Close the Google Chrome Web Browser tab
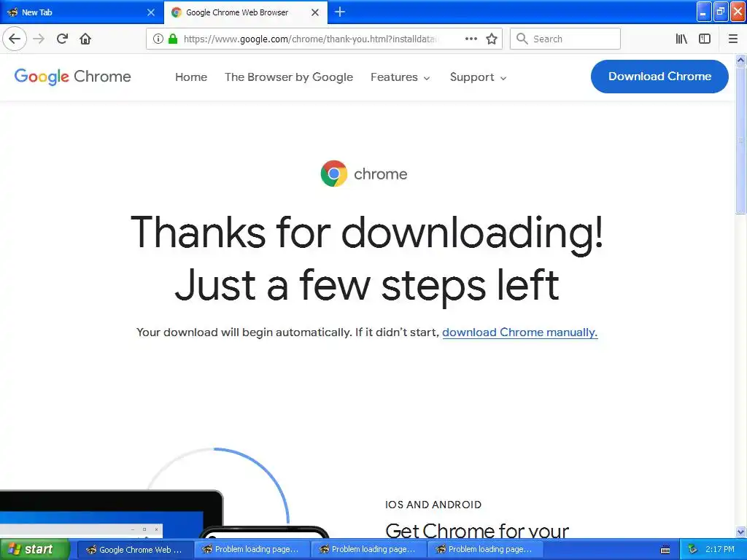This screenshot has width=747, height=560. coord(315,12)
